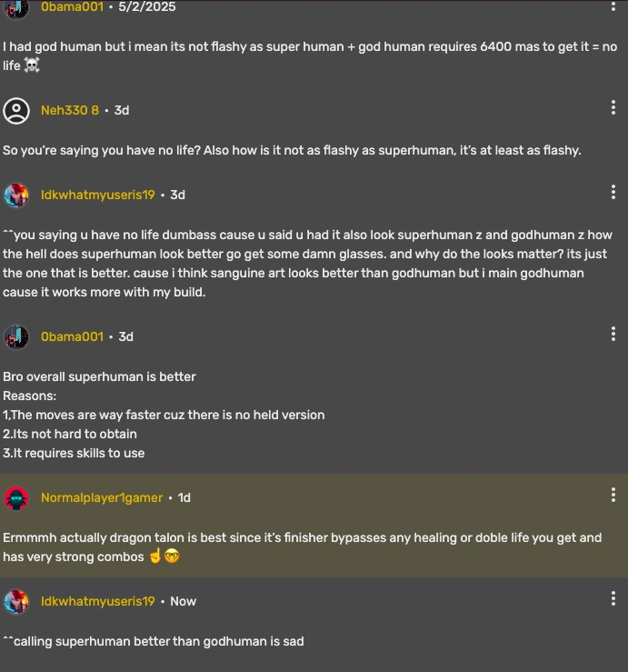The height and width of the screenshot is (672, 628).
Task: Open three-dot menu on Neh330 8's comment
Action: [x=613, y=108]
